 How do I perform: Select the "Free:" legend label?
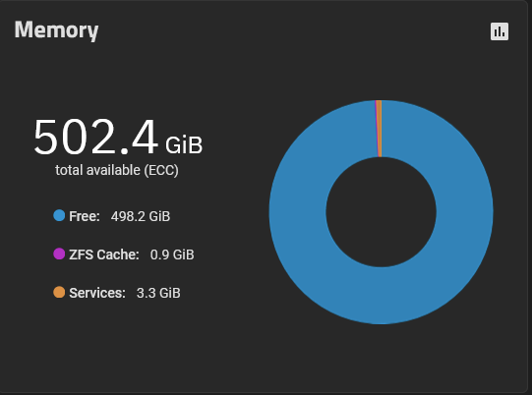(85, 216)
